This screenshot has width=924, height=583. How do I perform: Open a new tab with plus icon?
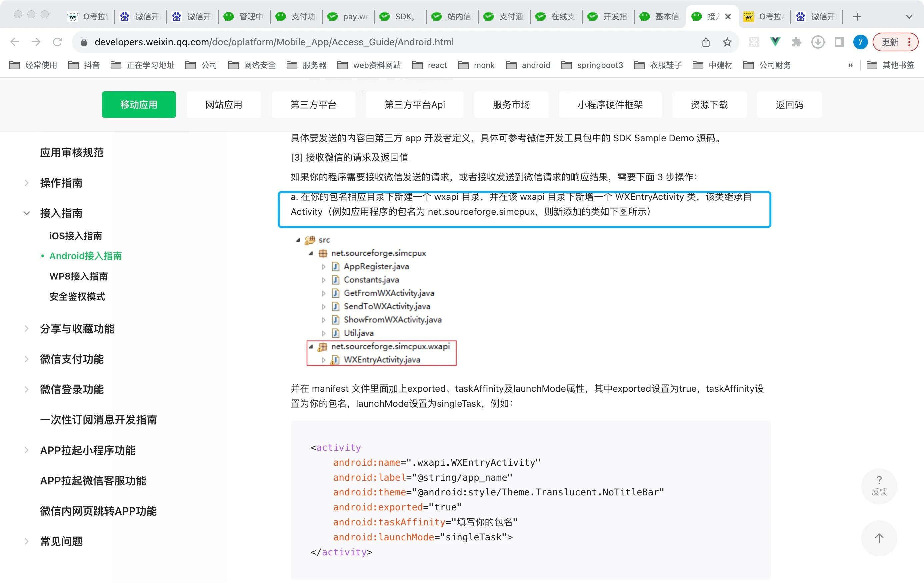[857, 17]
